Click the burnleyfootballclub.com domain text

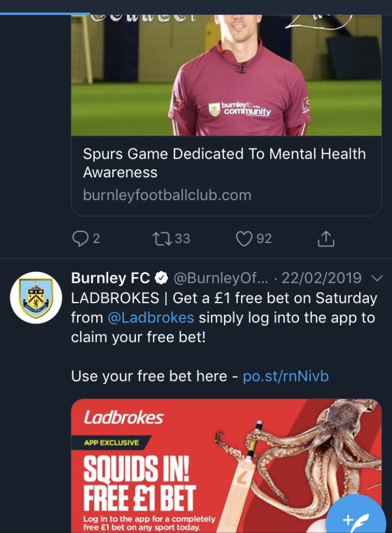(x=167, y=195)
